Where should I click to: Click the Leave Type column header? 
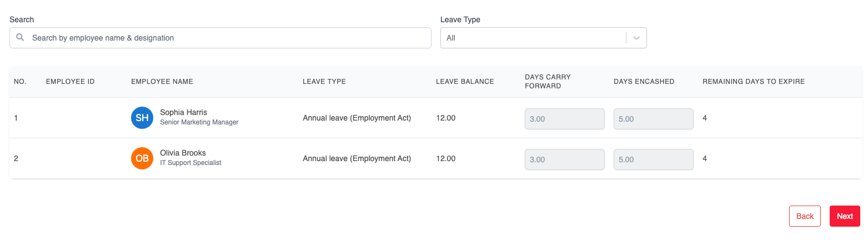324,82
